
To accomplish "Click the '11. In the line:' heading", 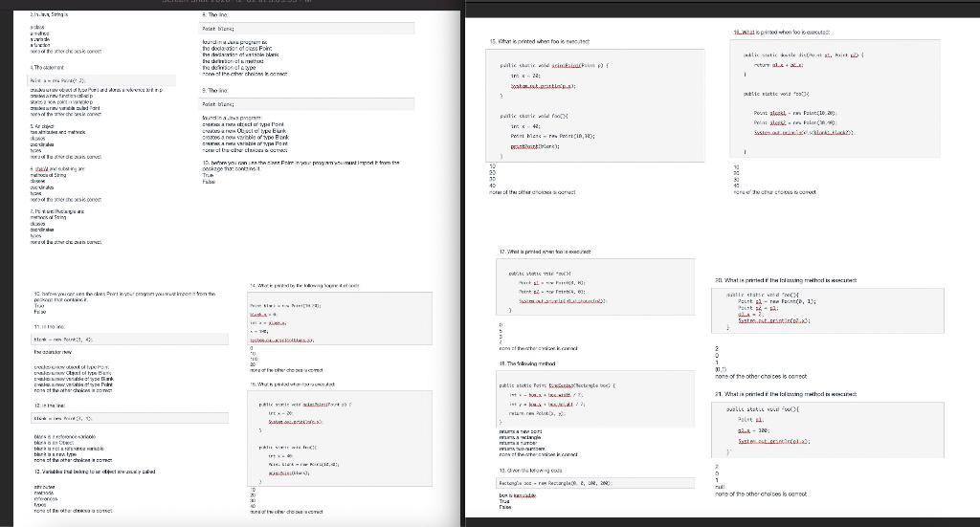I will point(49,326).
